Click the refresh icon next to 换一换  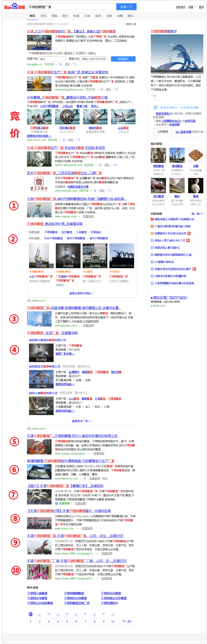[x=202, y=214]
